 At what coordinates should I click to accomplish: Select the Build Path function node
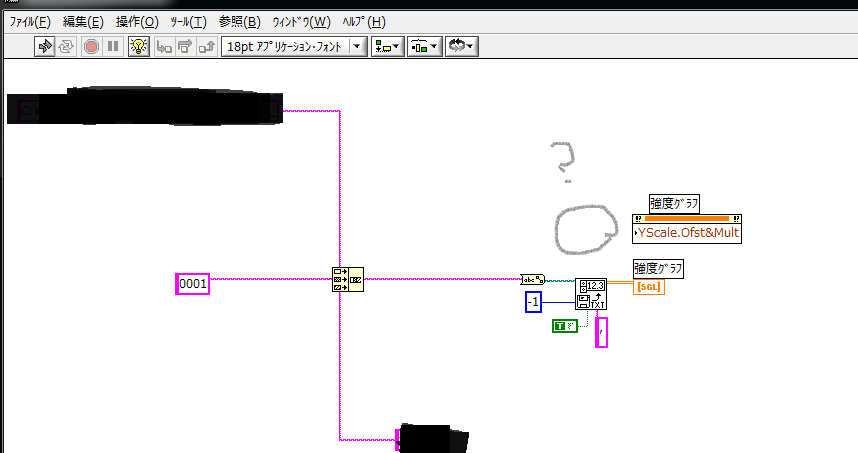point(347,280)
